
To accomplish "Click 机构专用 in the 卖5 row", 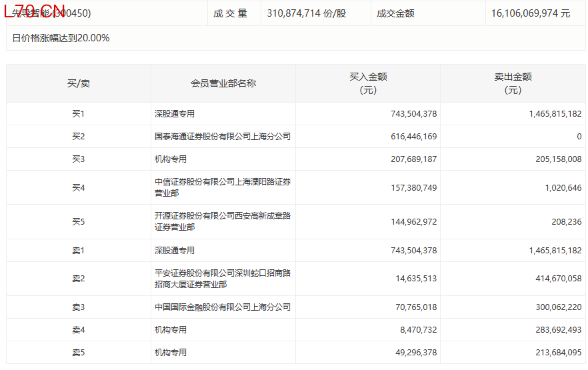I will (x=171, y=353).
